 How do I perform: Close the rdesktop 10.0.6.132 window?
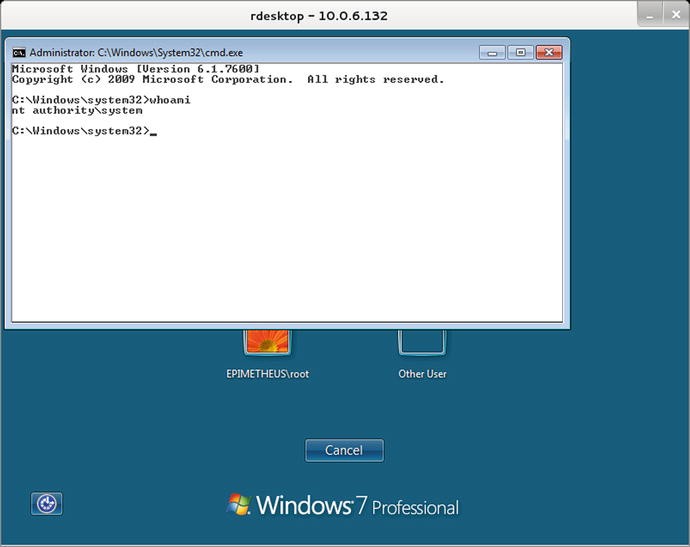tap(676, 15)
